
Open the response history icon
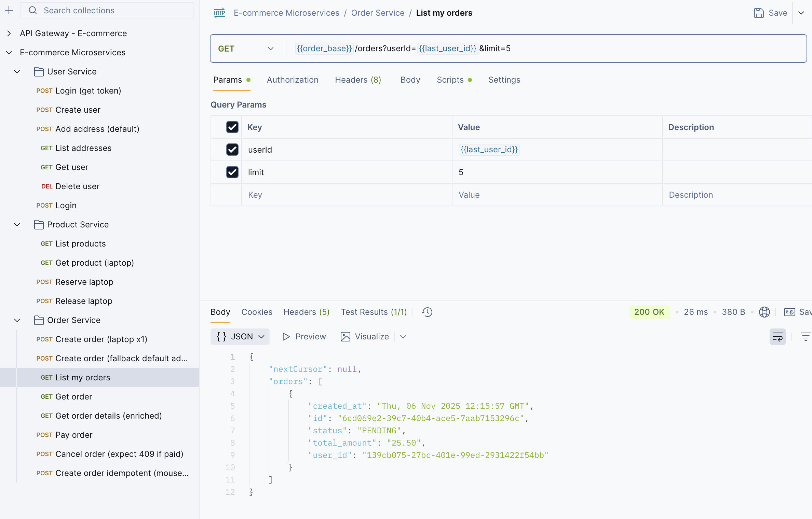[427, 312]
